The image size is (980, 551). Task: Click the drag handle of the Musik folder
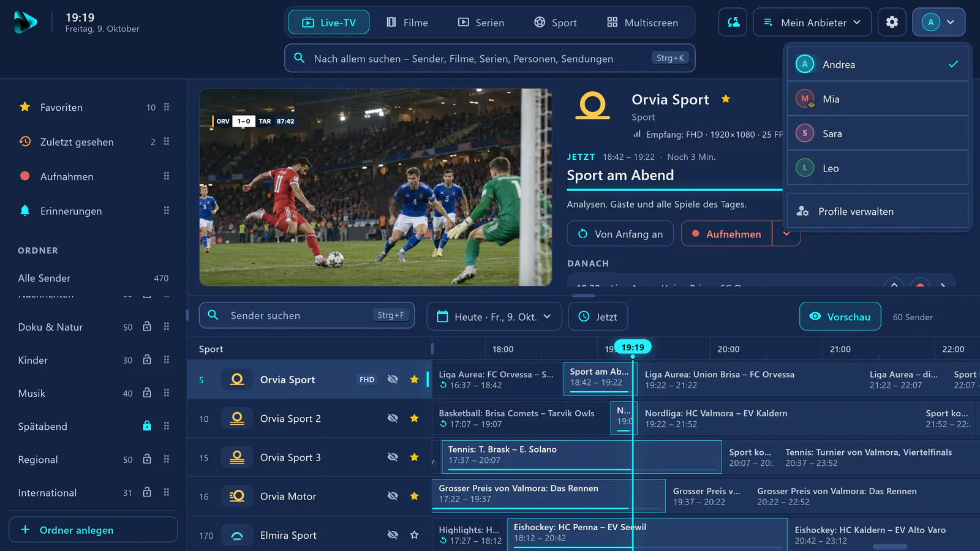tap(167, 393)
